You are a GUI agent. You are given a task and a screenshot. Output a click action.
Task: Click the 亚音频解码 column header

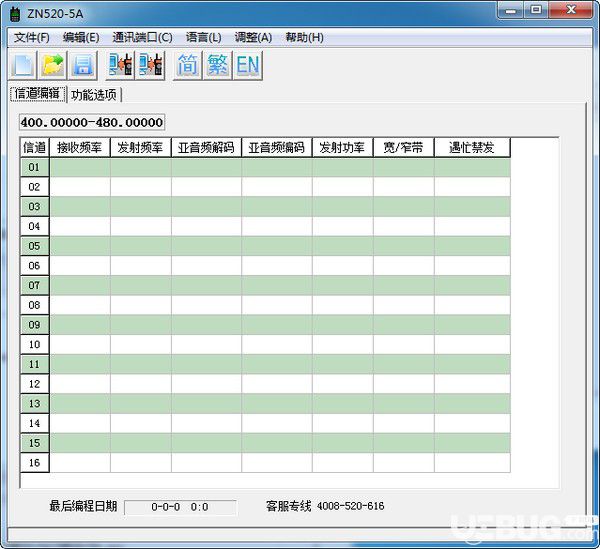(206, 147)
